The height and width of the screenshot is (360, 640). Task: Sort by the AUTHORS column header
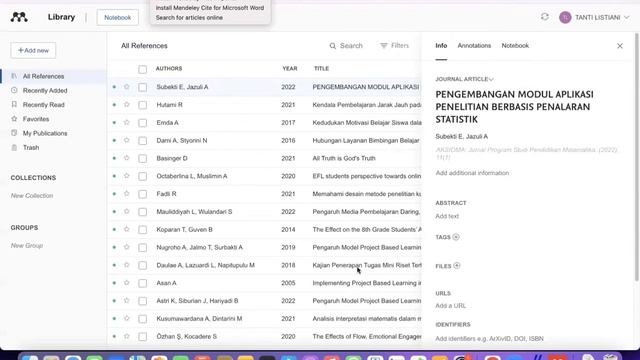coord(169,69)
